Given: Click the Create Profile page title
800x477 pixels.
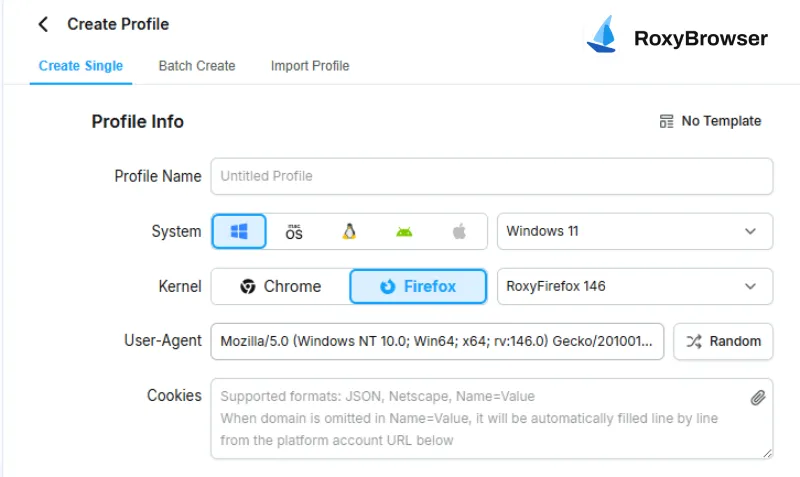Looking at the screenshot, I should pos(118,24).
